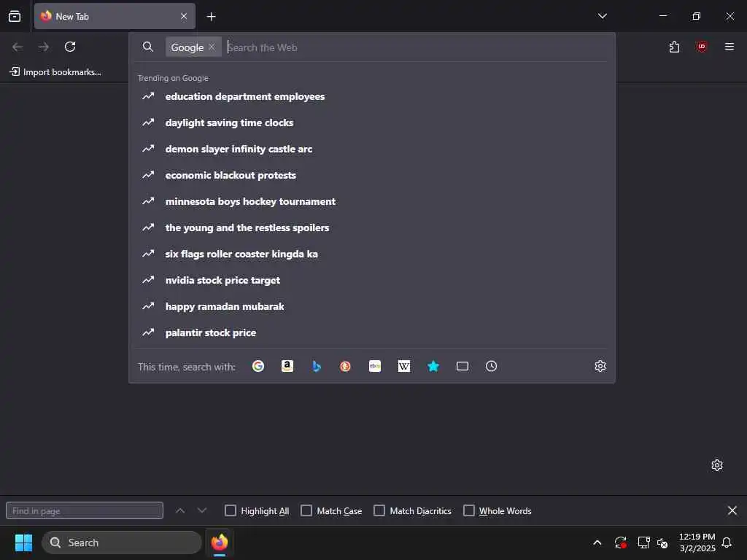Viewport: 747px width, 560px height.
Task: Jump to previous find match arrow
Action: click(180, 510)
